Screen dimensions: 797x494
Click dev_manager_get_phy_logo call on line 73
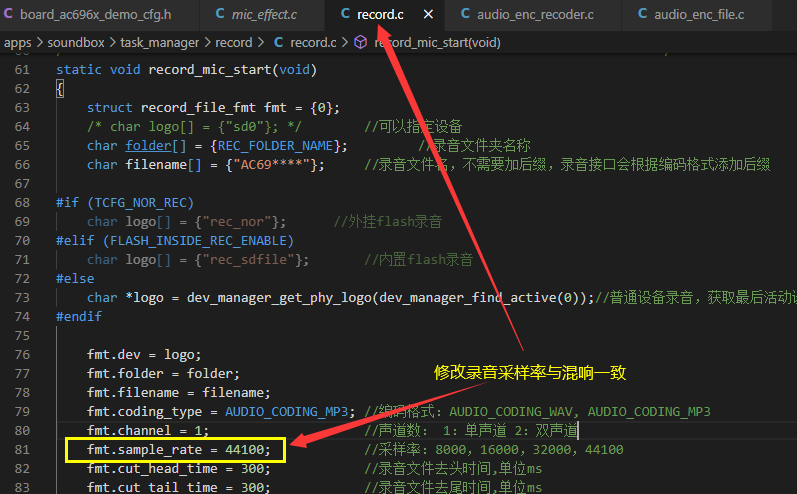click(x=279, y=298)
